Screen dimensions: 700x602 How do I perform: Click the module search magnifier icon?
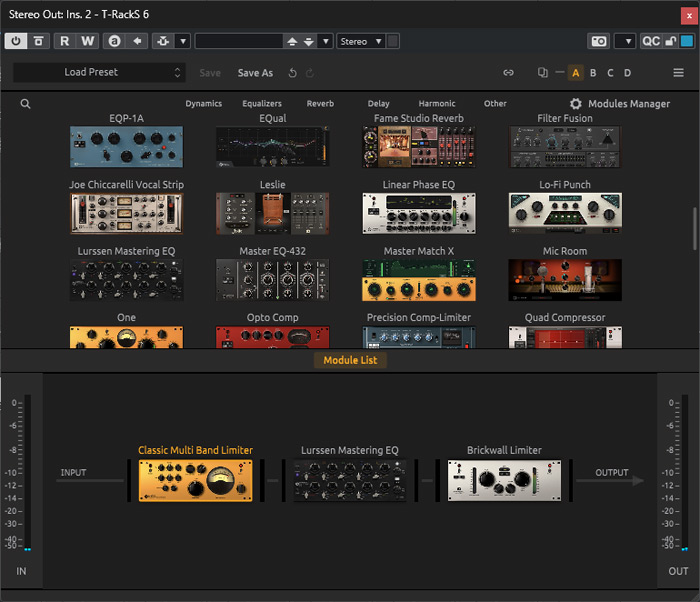(x=25, y=104)
